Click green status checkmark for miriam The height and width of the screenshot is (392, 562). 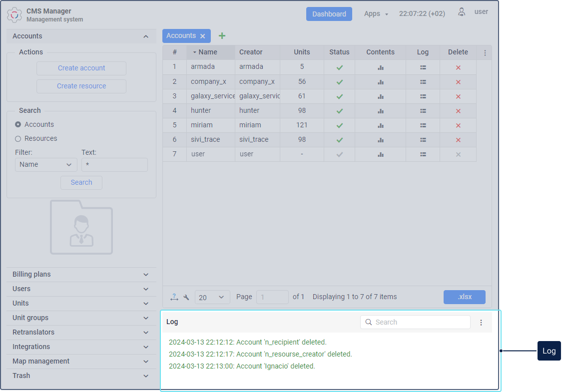click(340, 125)
